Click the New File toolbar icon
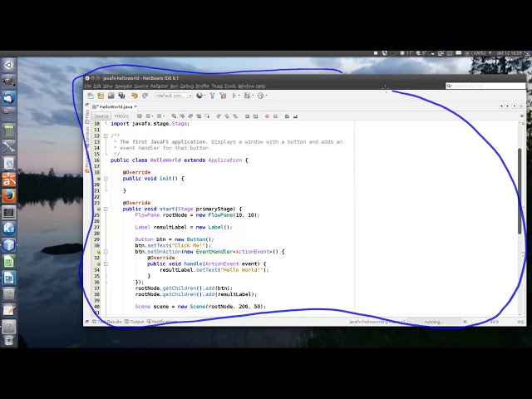This screenshot has height=399, width=532. pos(91,96)
